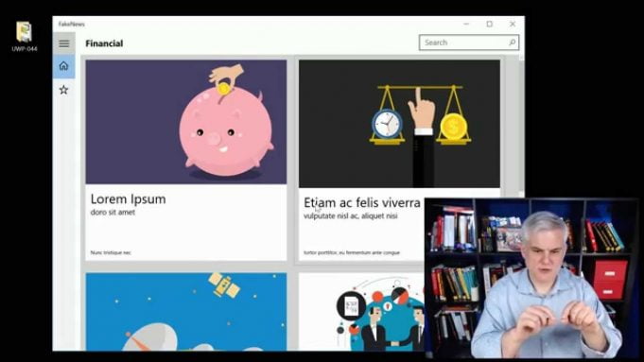The width and height of the screenshot is (644, 362).
Task: Open the satellite dish article image
Action: (186, 312)
